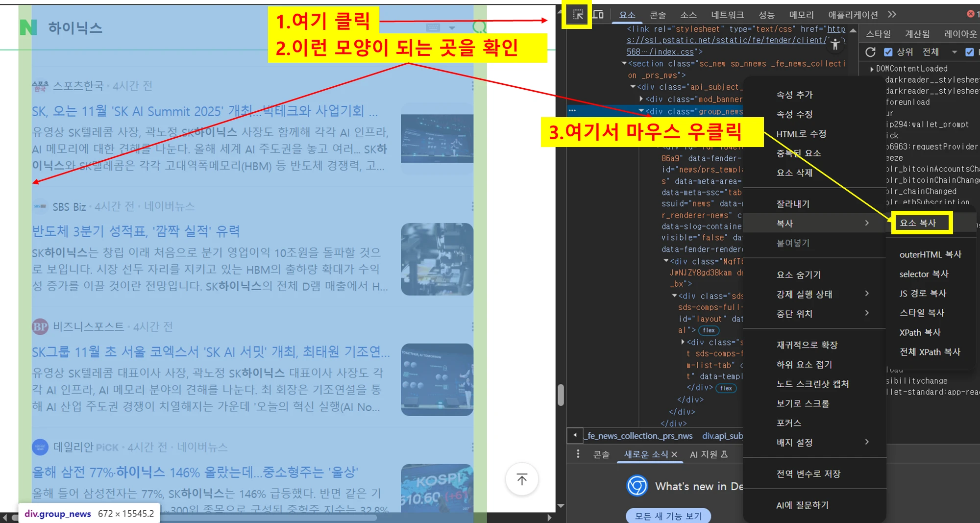Viewport: 980px width, 523px height.
Task: Open the drawer three-dot menu
Action: click(x=578, y=454)
